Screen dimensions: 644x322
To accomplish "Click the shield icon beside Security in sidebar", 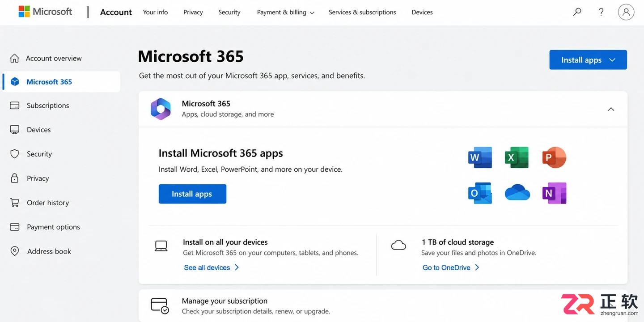I will click(x=15, y=154).
